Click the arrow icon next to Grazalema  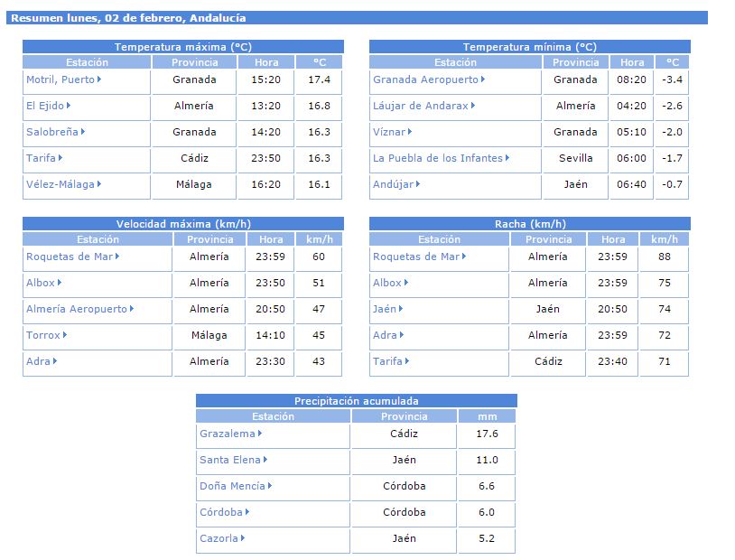click(x=261, y=434)
